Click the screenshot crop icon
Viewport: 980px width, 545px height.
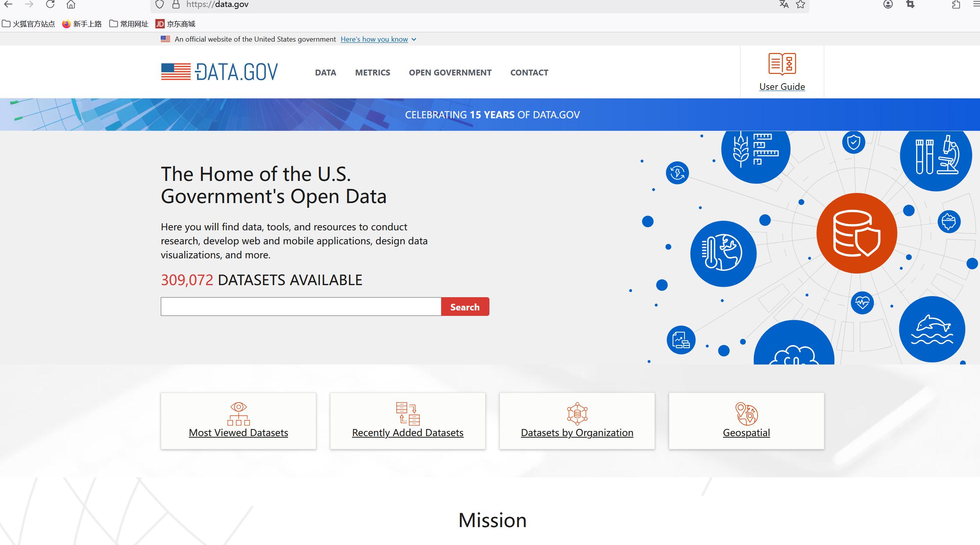[x=910, y=4]
